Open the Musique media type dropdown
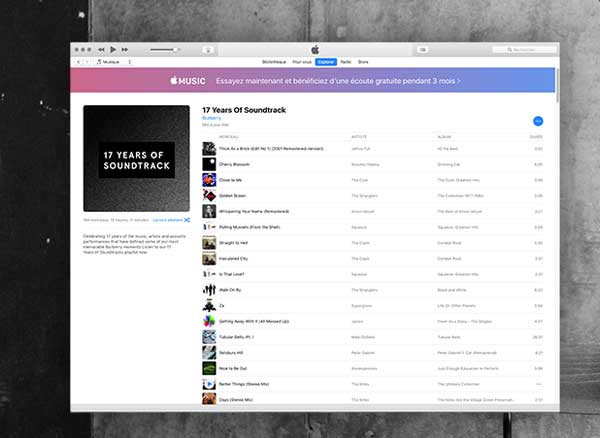This screenshot has width=600, height=438. 114,62
